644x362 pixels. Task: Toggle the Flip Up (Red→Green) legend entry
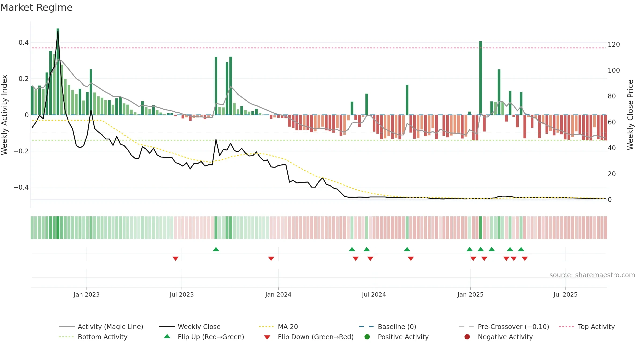[x=204, y=337]
